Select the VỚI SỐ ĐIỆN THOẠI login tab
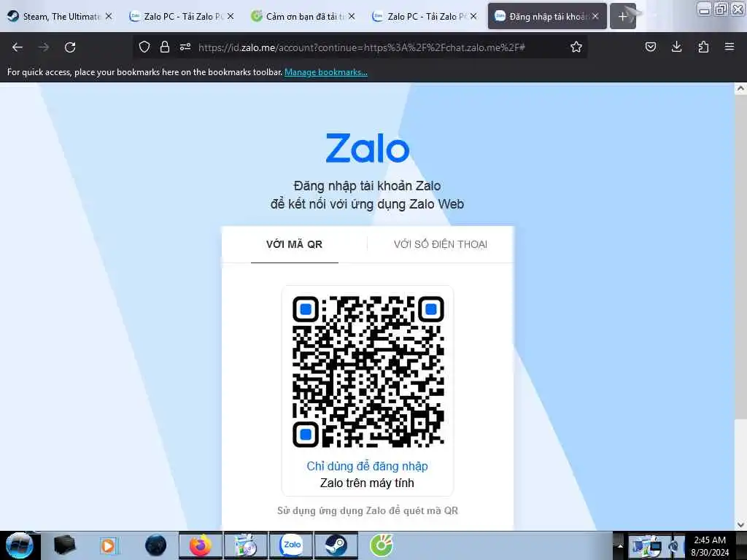This screenshot has height=560, width=747. (x=440, y=244)
